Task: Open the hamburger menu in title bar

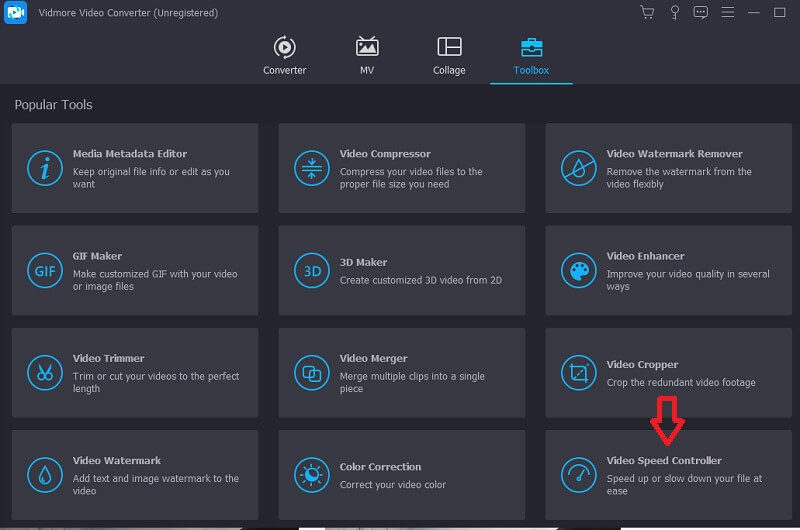Action: click(727, 13)
